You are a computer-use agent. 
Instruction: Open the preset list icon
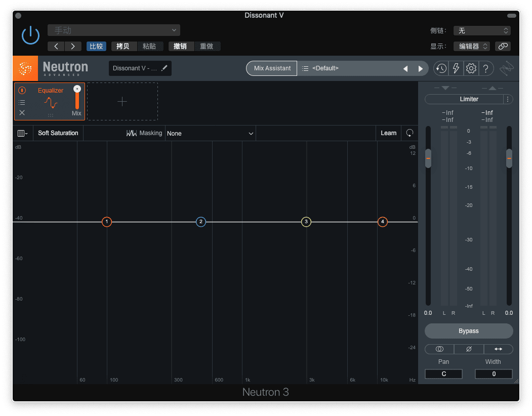305,68
